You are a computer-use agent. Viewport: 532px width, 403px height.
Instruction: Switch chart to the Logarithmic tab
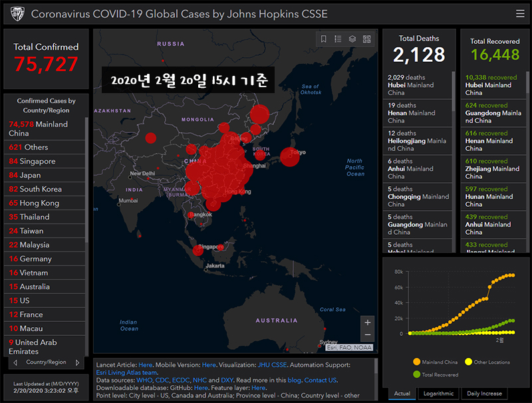coord(438,394)
